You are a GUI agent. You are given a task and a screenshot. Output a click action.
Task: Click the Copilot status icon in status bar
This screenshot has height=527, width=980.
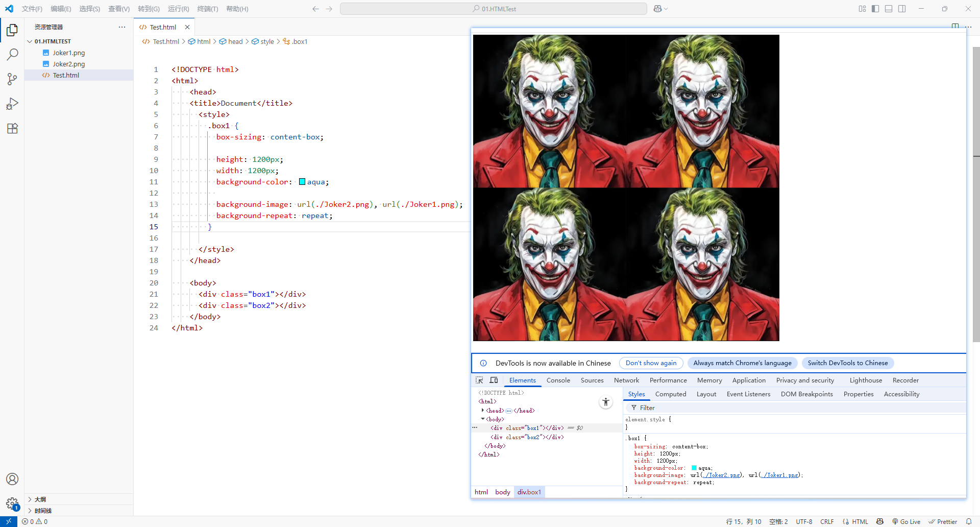[880, 521]
